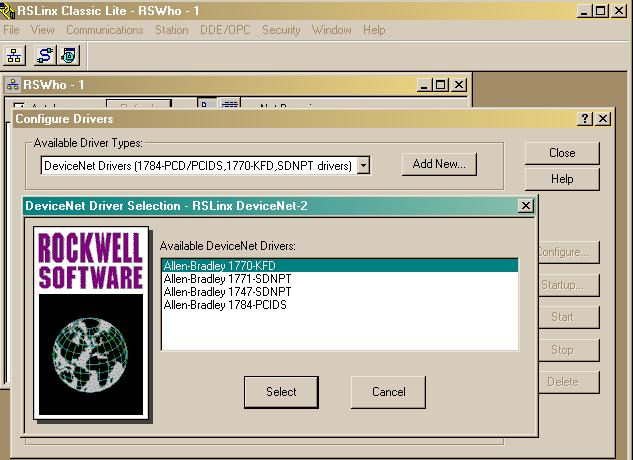Click the Close button in Configure Drivers
Viewport: 633px width, 460px height.
click(x=562, y=153)
